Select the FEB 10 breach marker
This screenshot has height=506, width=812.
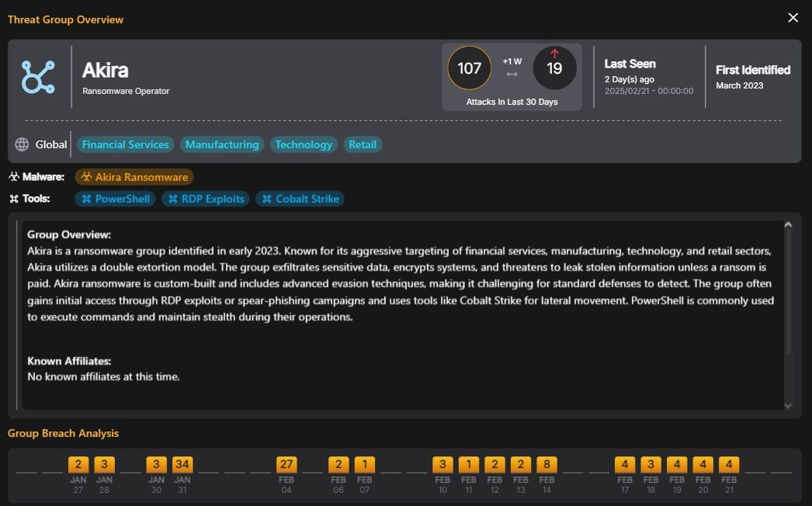(x=442, y=464)
